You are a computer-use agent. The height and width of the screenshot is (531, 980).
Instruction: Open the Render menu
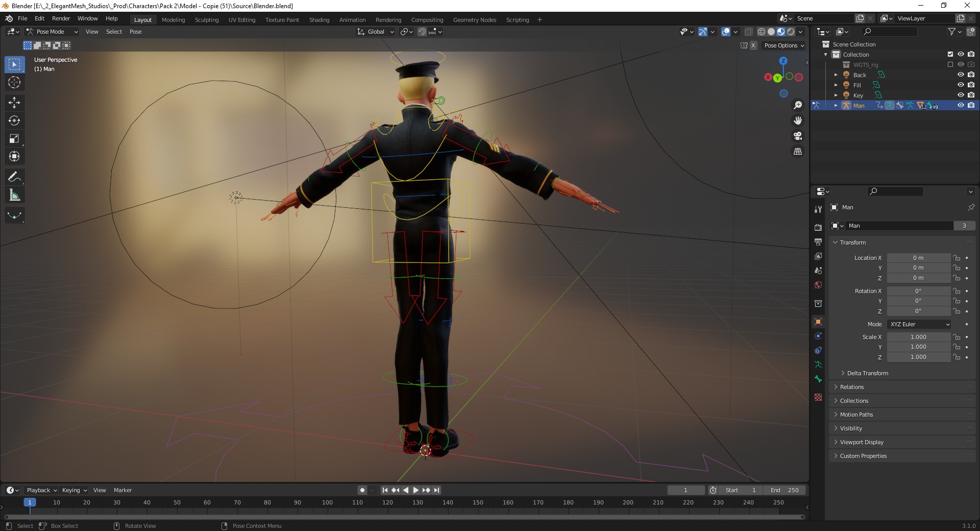point(61,18)
